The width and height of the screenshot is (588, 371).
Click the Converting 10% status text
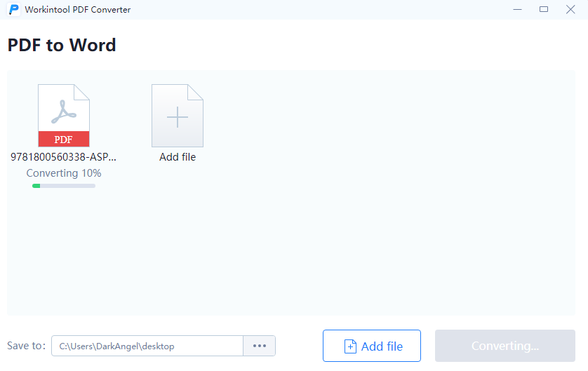[x=64, y=173]
